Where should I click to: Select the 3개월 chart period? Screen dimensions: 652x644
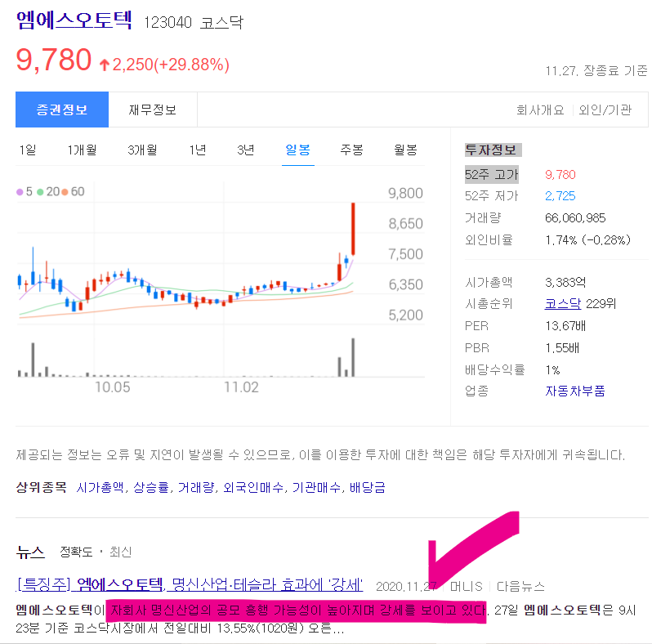click(142, 150)
